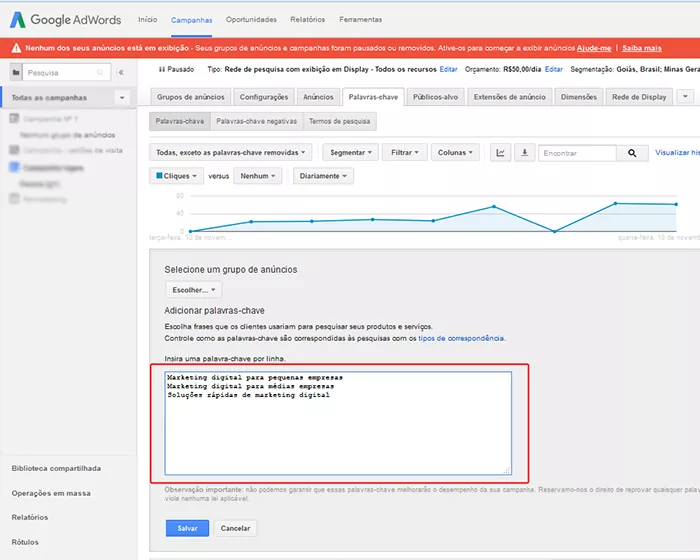Screen dimensions: 700x560
Task: Click the highest data point on chart
Action: [x=615, y=203]
